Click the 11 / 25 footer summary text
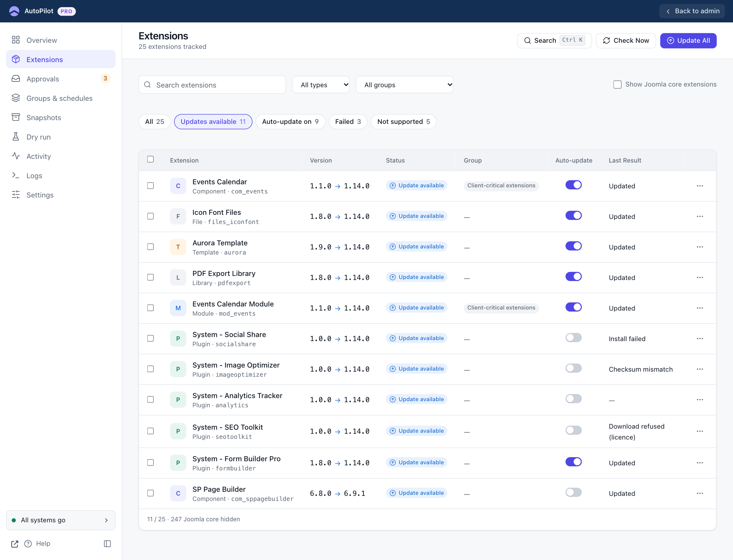This screenshot has height=560, width=733. click(193, 519)
